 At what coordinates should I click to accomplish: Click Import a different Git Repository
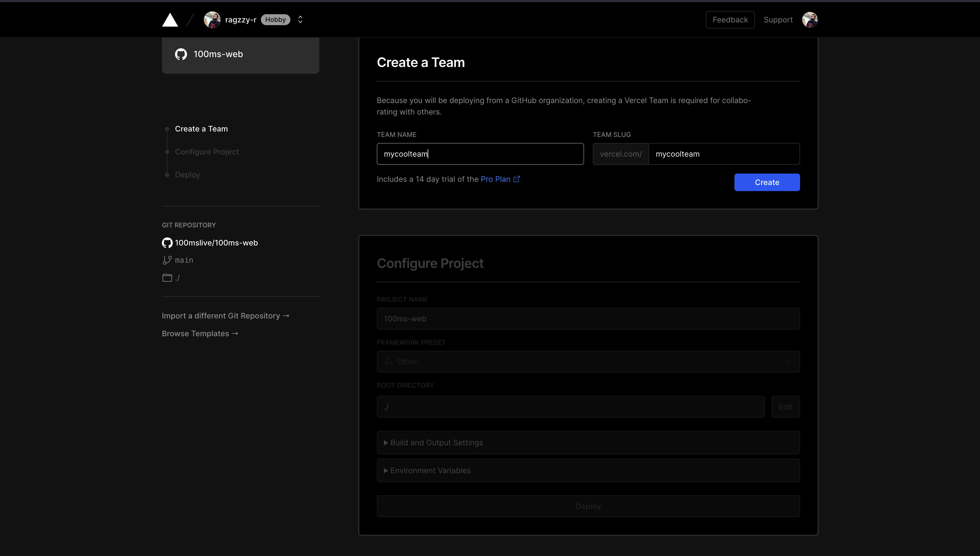click(225, 316)
